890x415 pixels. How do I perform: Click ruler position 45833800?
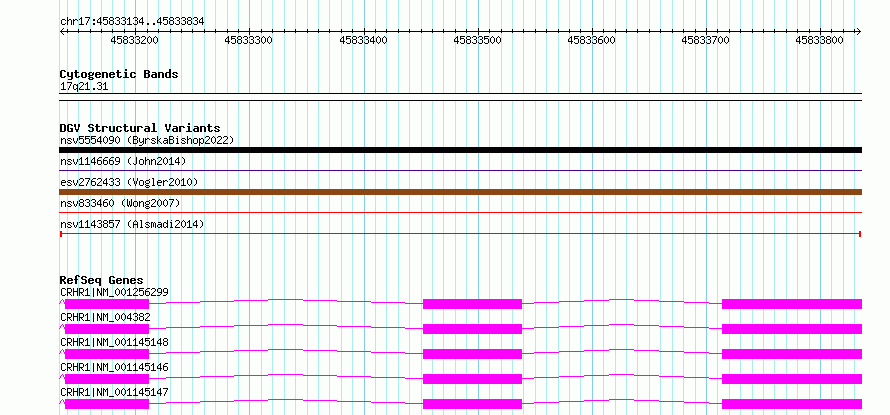tap(820, 40)
